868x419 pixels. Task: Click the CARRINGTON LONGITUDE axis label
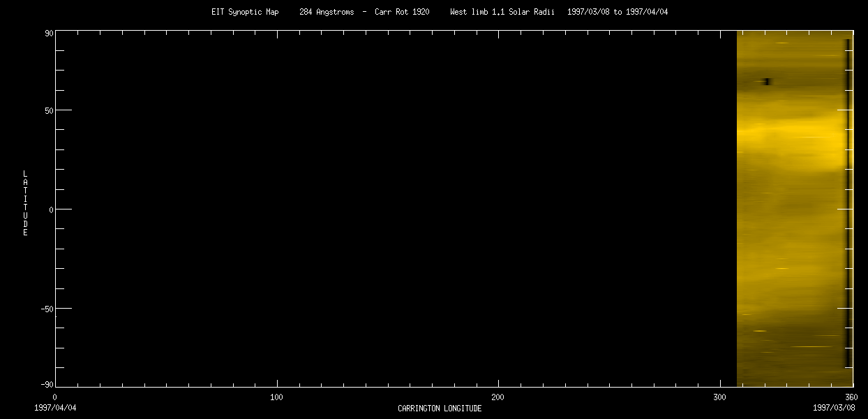tap(440, 409)
